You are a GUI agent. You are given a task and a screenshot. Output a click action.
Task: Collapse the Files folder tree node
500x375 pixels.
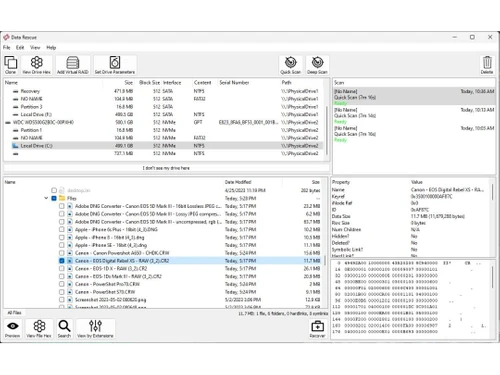[46, 198]
